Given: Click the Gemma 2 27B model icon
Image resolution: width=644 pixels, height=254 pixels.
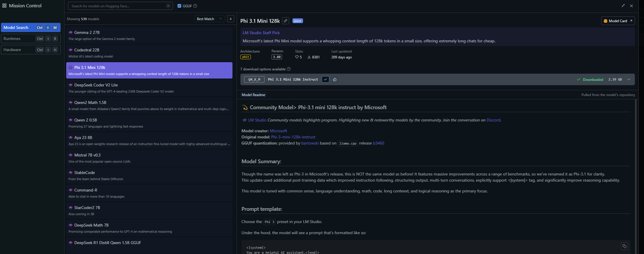Looking at the screenshot, I should pos(71,32).
